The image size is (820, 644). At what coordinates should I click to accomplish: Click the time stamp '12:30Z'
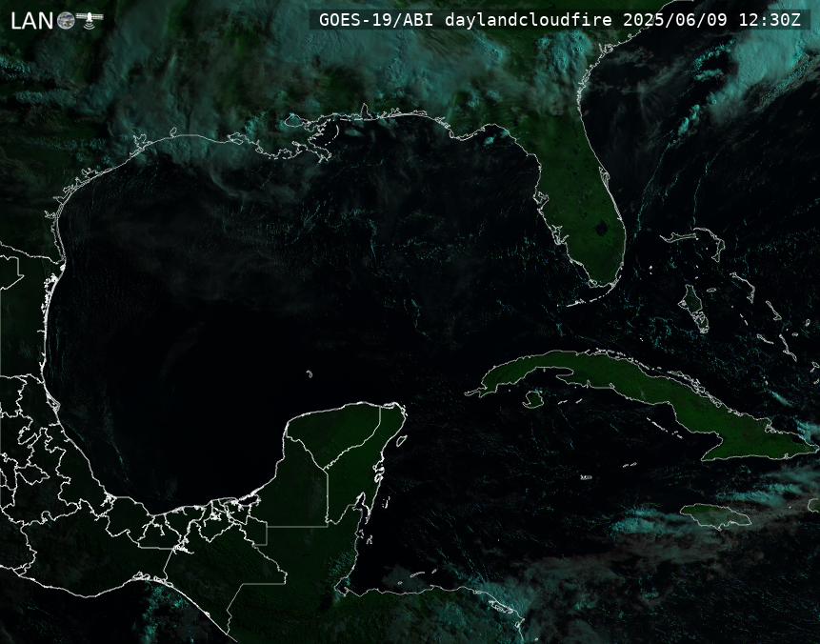point(770,20)
